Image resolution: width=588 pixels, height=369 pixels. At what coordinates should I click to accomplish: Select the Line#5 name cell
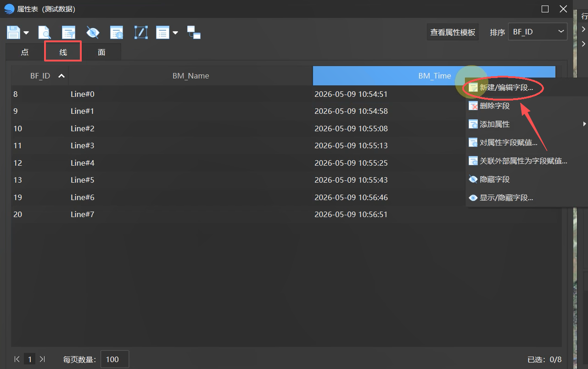pos(190,180)
